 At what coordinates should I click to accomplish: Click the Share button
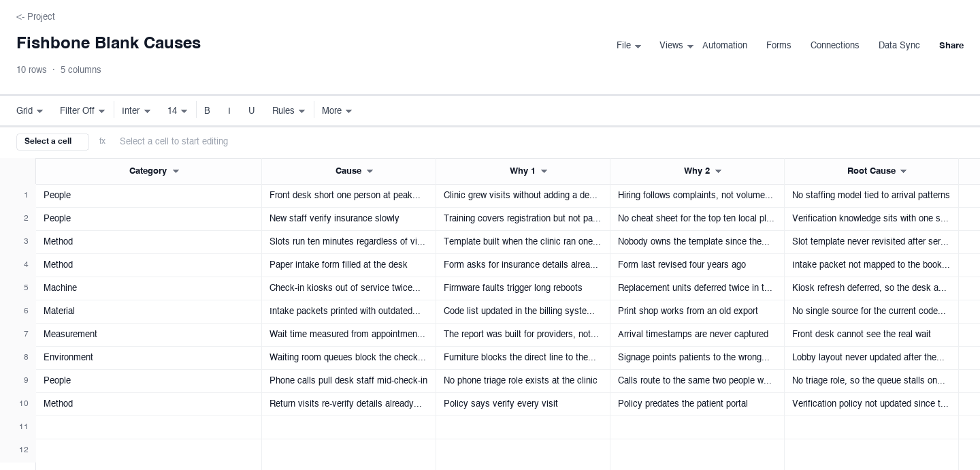pos(951,46)
